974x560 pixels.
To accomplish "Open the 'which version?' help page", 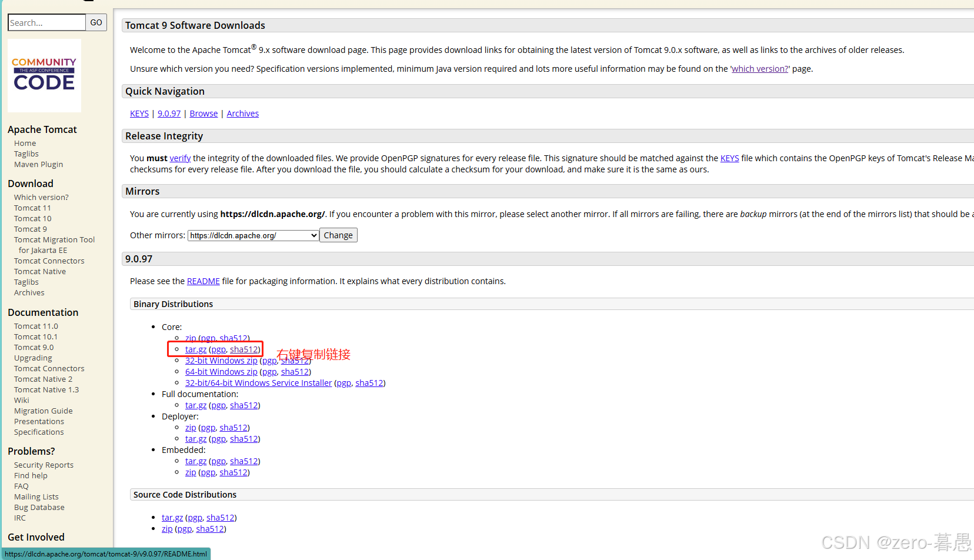I will pyautogui.click(x=759, y=68).
